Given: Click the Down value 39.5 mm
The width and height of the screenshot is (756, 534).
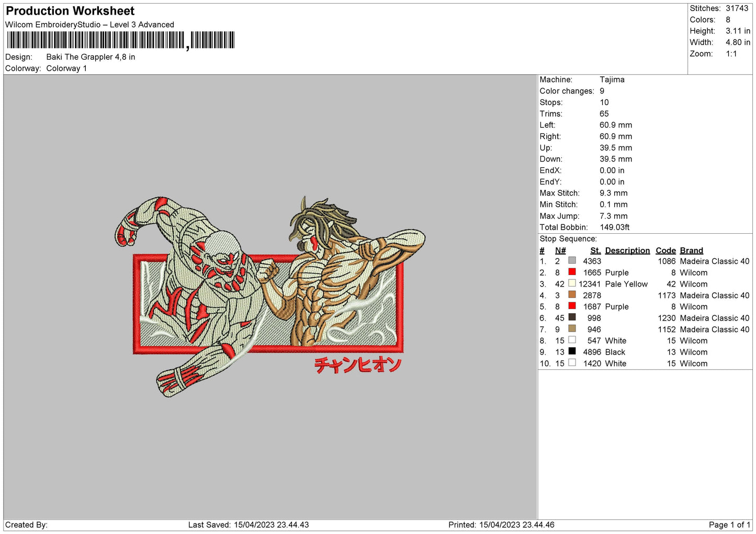Looking at the screenshot, I should tap(616, 159).
